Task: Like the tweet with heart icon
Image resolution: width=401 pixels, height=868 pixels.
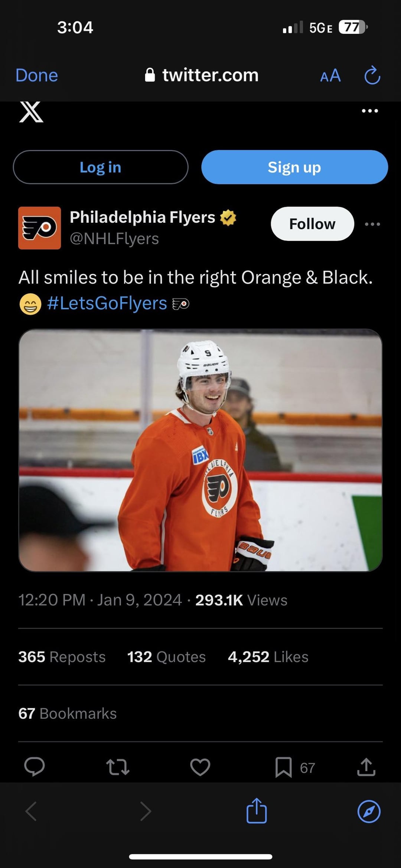Action: pyautogui.click(x=200, y=767)
